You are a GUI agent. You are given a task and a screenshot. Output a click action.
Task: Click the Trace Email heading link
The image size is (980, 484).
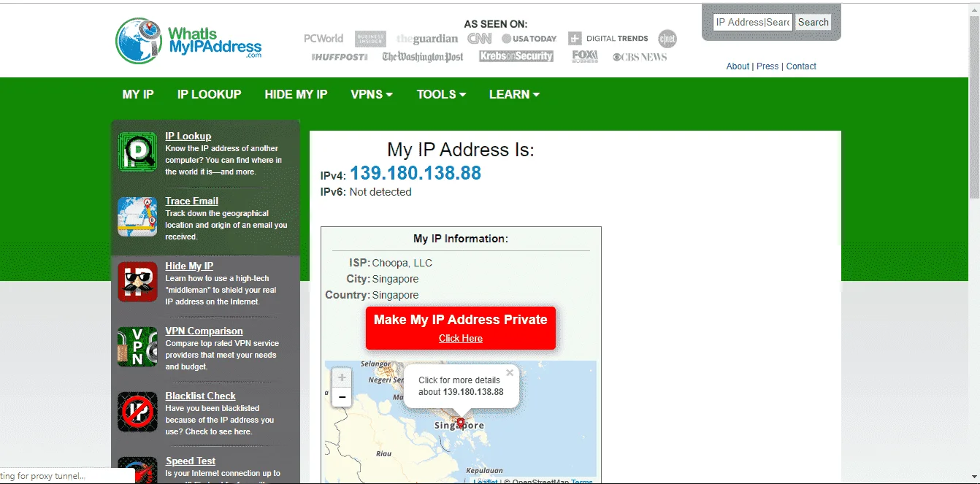coord(191,201)
